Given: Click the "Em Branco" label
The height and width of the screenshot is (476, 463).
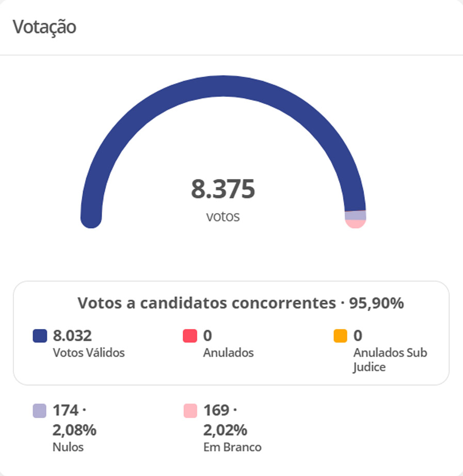Looking at the screenshot, I should pos(232,447).
